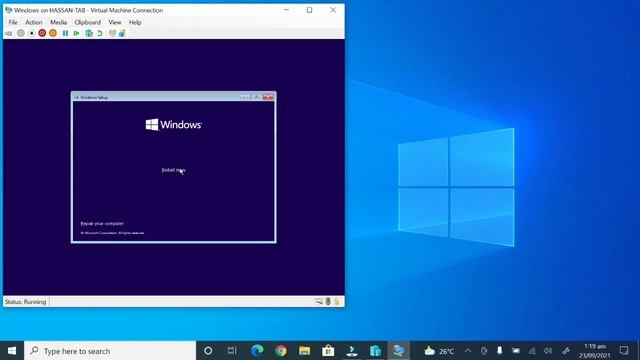640x360 pixels.
Task: Click Install now in Windows Setup
Action: tap(173, 170)
